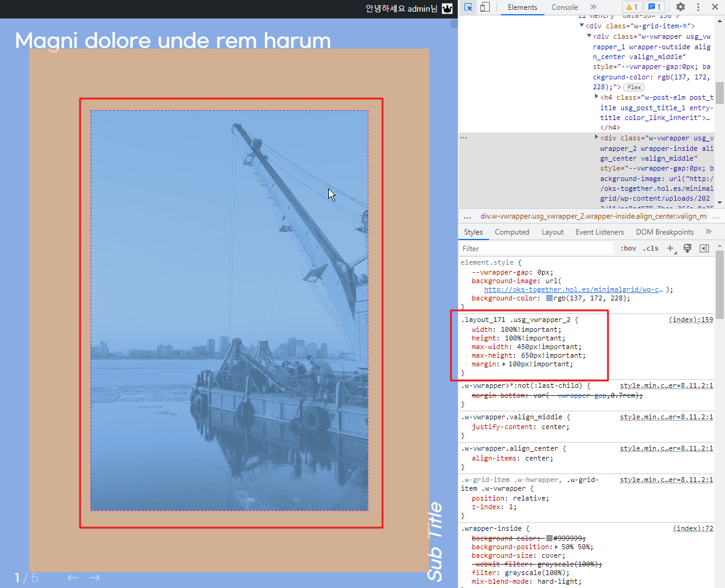Screen dimensions: 725x588
Task: Focus the styles Filter field
Action: pyautogui.click(x=537, y=249)
